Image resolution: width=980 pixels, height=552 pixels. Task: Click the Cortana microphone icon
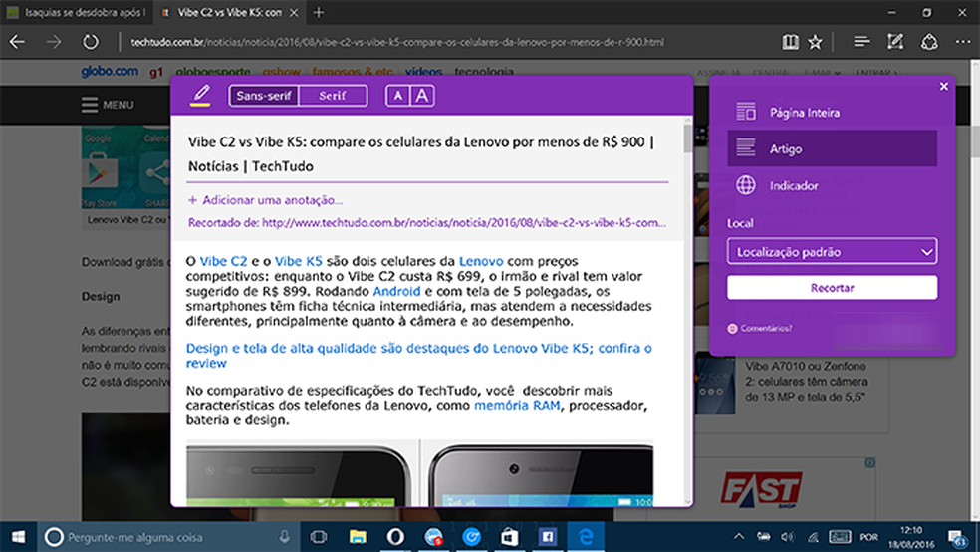click(284, 537)
